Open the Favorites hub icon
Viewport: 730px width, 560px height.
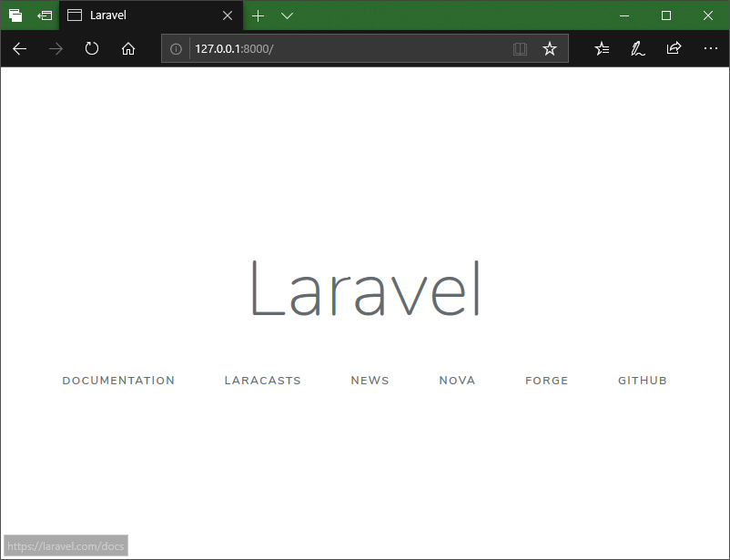tap(602, 48)
